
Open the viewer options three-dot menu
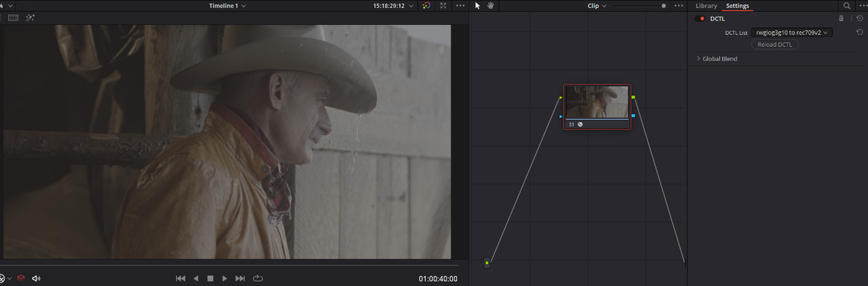(461, 5)
